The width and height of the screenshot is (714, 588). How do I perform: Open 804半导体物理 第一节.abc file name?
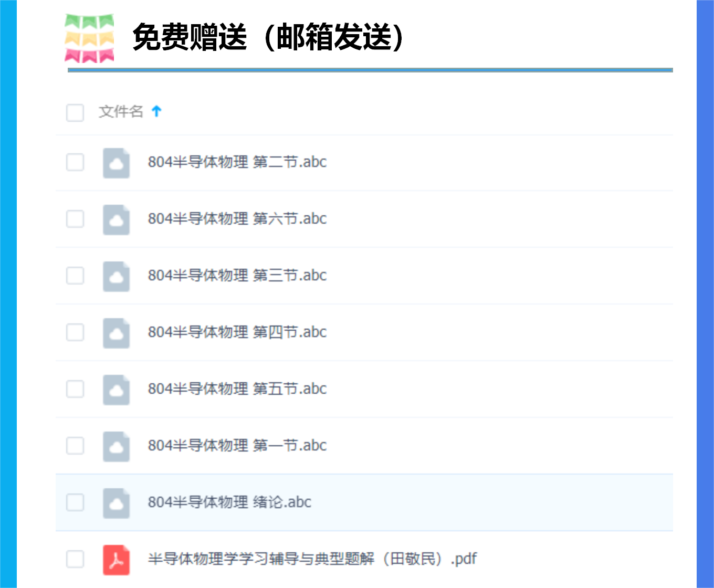pos(237,446)
